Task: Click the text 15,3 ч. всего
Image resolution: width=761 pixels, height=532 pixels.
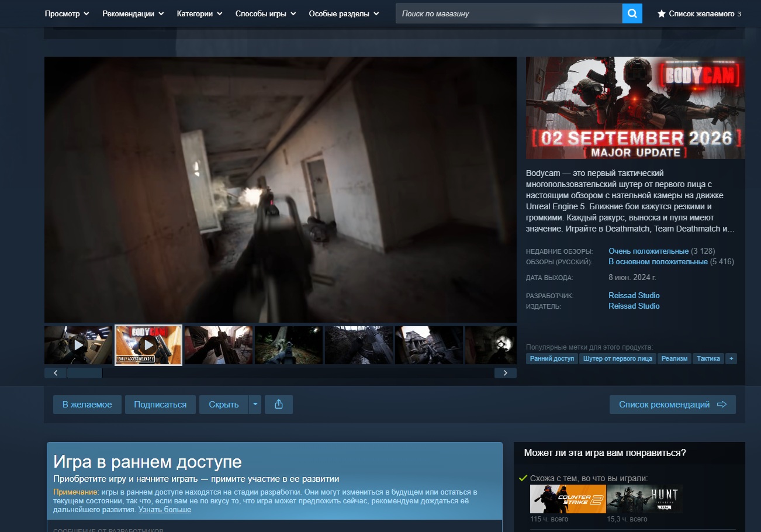Action: click(627, 519)
